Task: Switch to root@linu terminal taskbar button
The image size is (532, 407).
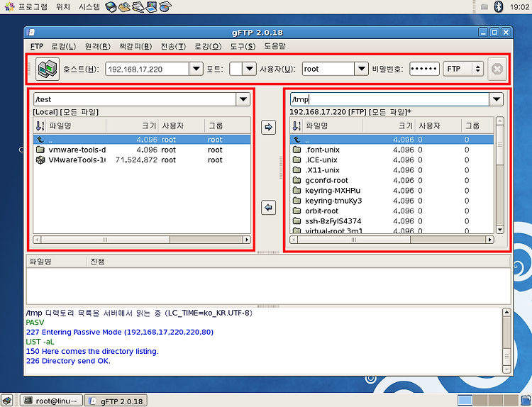Action: pos(51,401)
